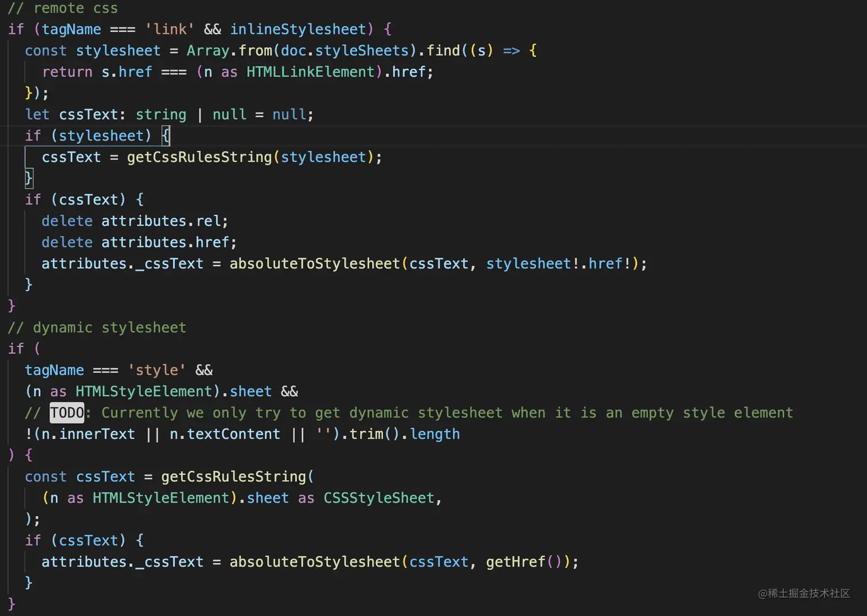
Task: Click 'delete attributes.rel;' line
Action: point(135,221)
